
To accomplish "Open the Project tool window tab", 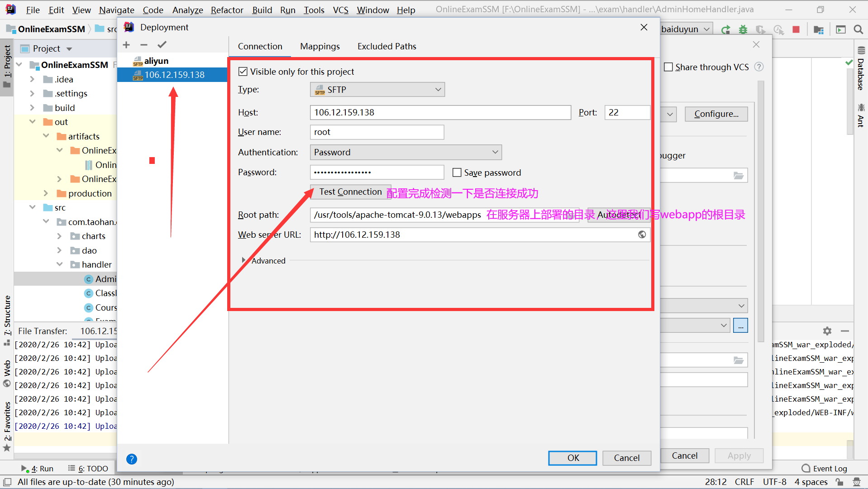I will (7, 67).
